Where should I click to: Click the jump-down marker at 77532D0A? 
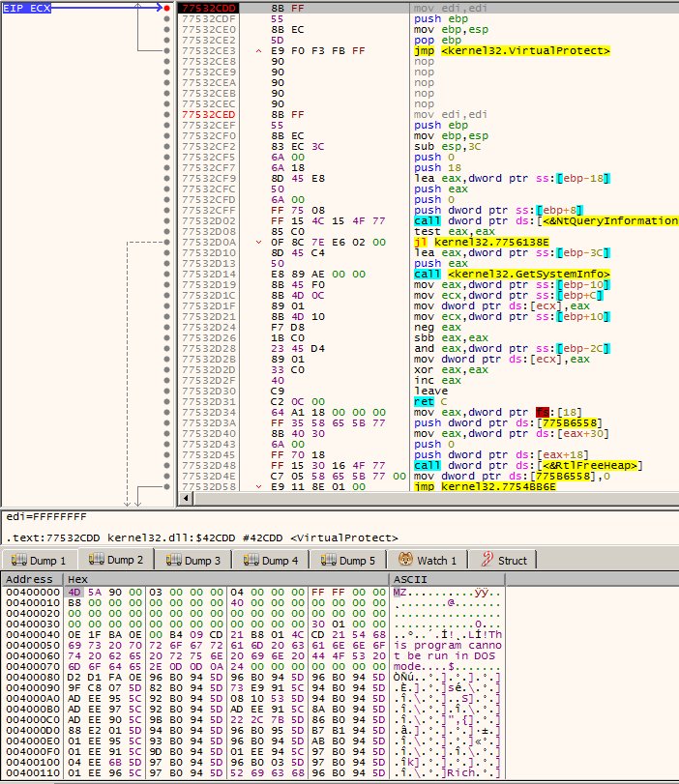click(258, 242)
